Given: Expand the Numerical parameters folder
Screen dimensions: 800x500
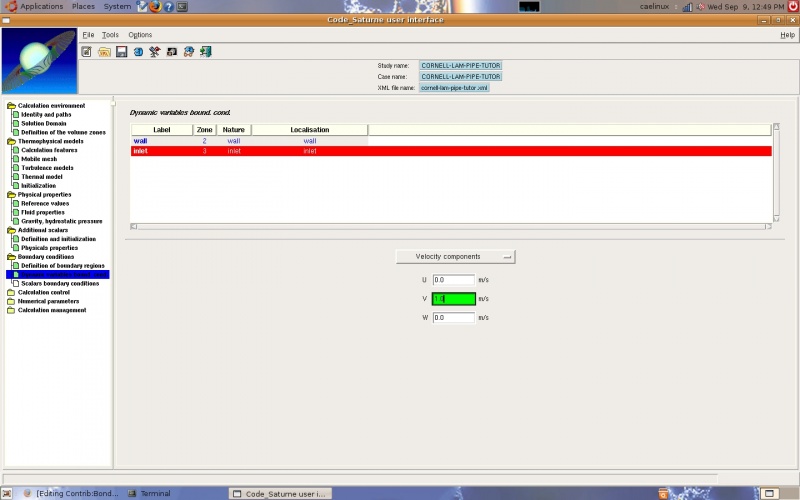Looking at the screenshot, I should [11, 301].
